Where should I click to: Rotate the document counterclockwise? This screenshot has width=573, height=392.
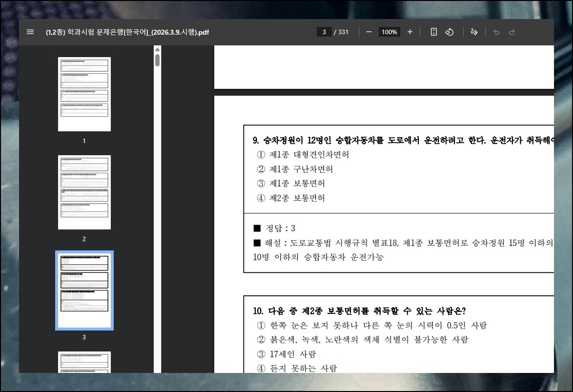(450, 32)
